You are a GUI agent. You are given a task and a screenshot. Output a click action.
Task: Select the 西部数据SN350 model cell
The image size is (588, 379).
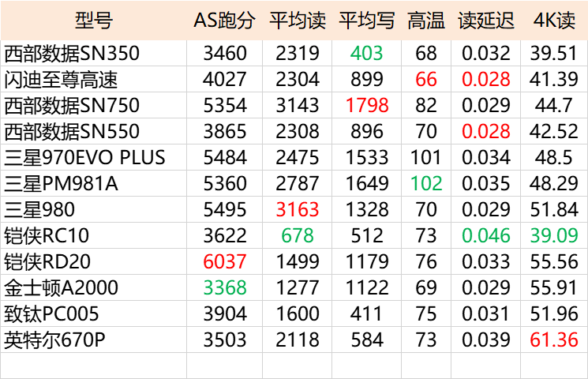coord(94,53)
